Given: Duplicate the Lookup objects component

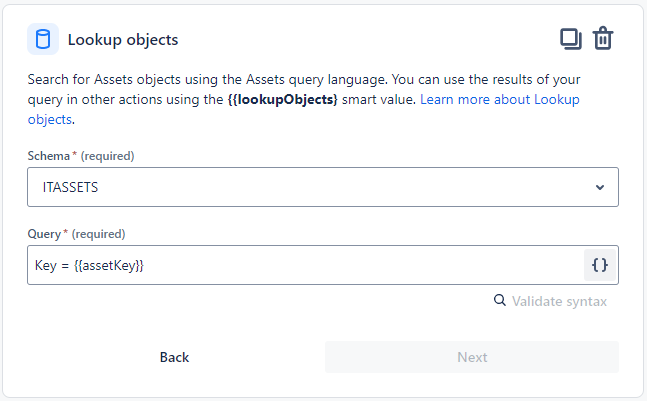Looking at the screenshot, I should [x=571, y=39].
